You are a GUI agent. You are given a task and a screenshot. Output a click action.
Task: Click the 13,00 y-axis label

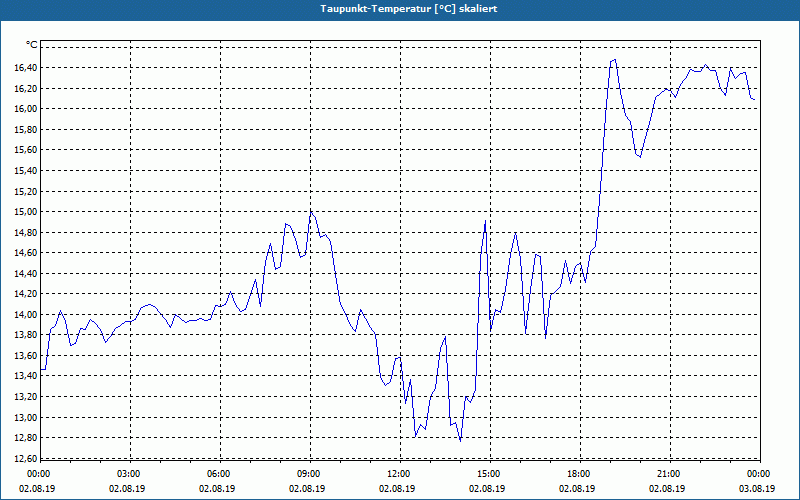tap(26, 417)
